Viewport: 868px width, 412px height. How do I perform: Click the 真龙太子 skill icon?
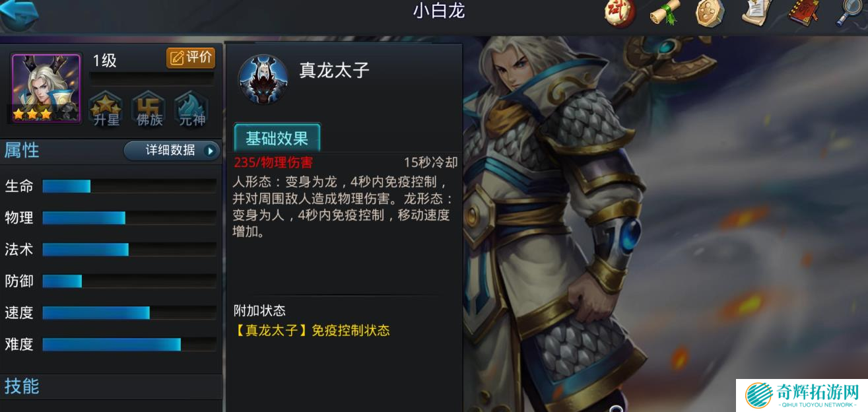click(263, 79)
